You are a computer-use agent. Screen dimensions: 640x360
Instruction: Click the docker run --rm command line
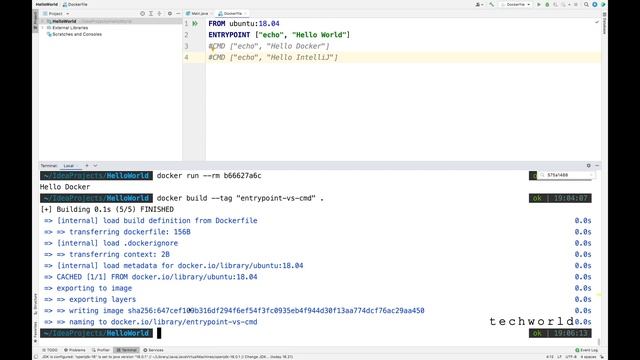(209, 176)
